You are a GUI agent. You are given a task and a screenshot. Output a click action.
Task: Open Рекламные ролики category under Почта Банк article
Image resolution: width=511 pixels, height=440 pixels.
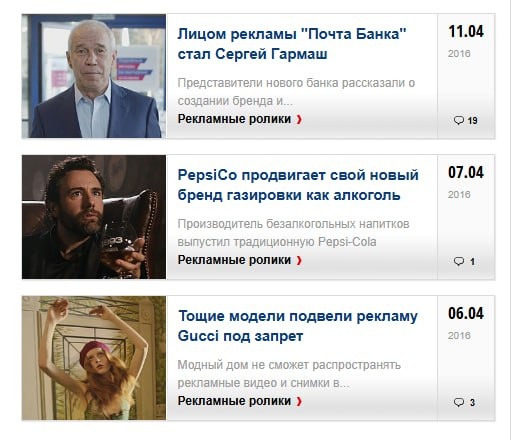coord(234,119)
